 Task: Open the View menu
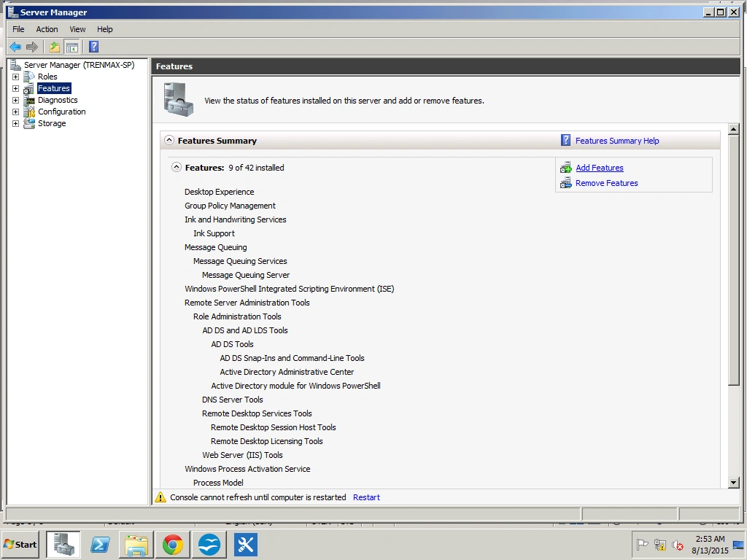pos(77,29)
